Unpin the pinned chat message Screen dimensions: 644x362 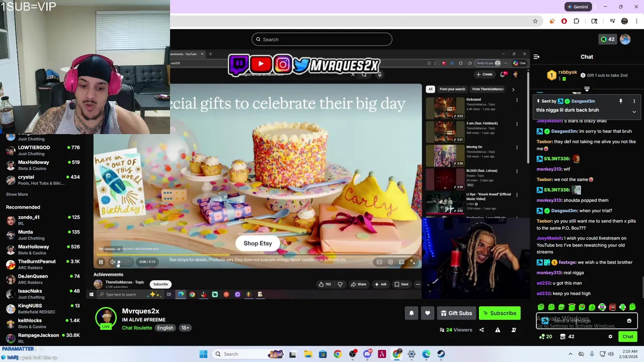click(621, 101)
